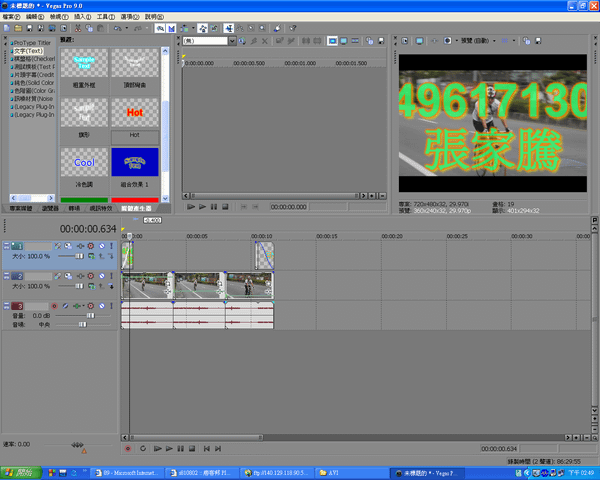
Task: Open preview overlays dropdown arrow
Action: pos(514,41)
